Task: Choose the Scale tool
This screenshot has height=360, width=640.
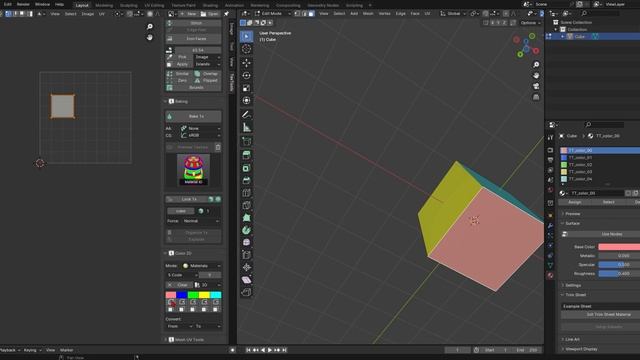Action: (246, 88)
